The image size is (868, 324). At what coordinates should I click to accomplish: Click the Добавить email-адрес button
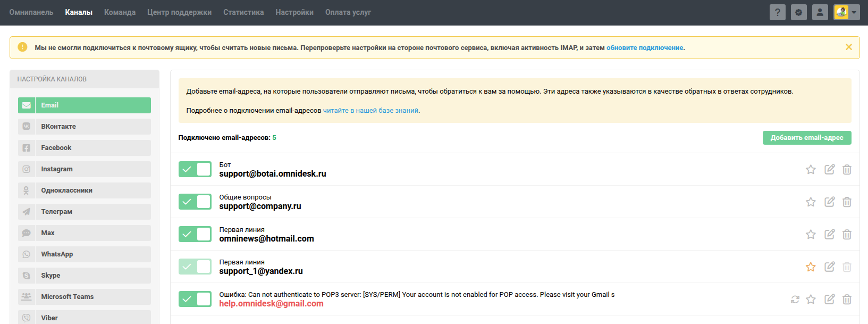(x=806, y=138)
